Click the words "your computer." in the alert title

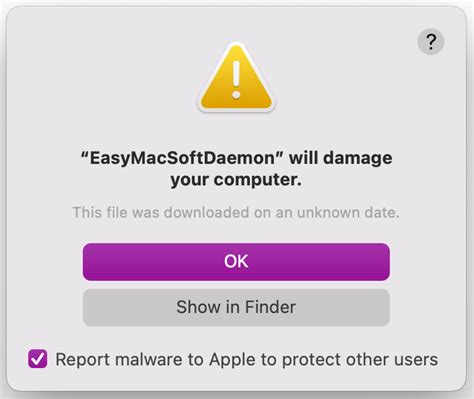click(236, 180)
